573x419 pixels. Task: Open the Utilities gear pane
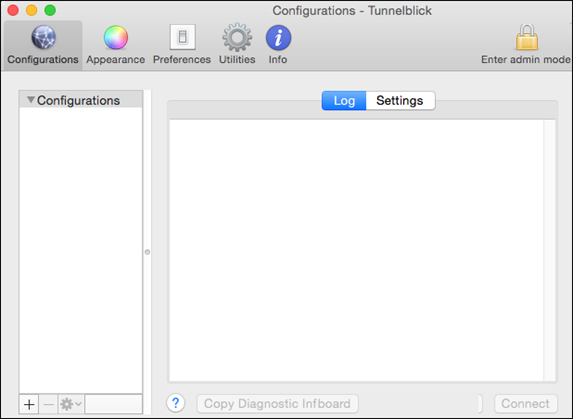(237, 45)
